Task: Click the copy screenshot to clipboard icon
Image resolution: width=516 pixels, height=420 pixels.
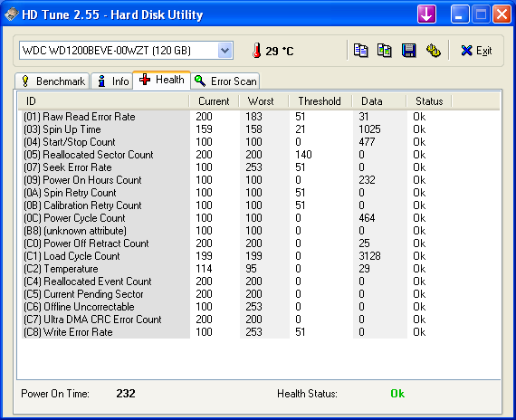Action: 385,51
